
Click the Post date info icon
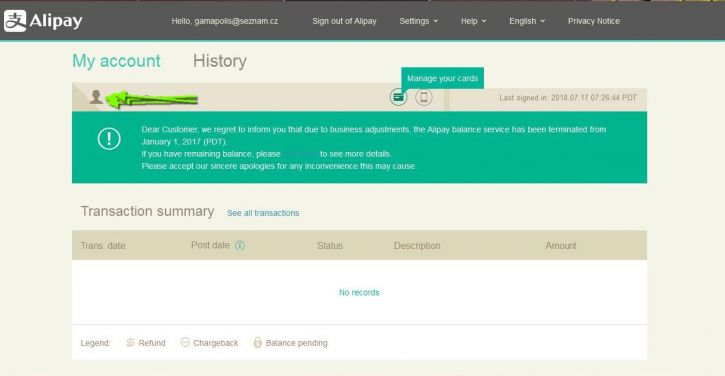pos(240,246)
